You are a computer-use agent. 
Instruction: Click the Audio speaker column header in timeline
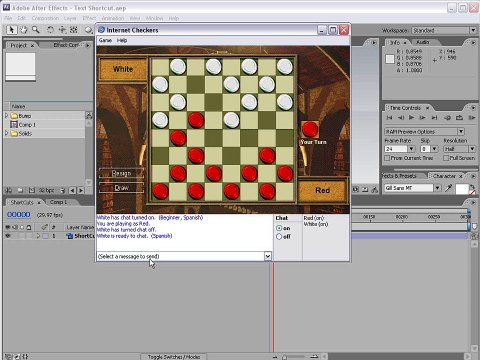15,227
